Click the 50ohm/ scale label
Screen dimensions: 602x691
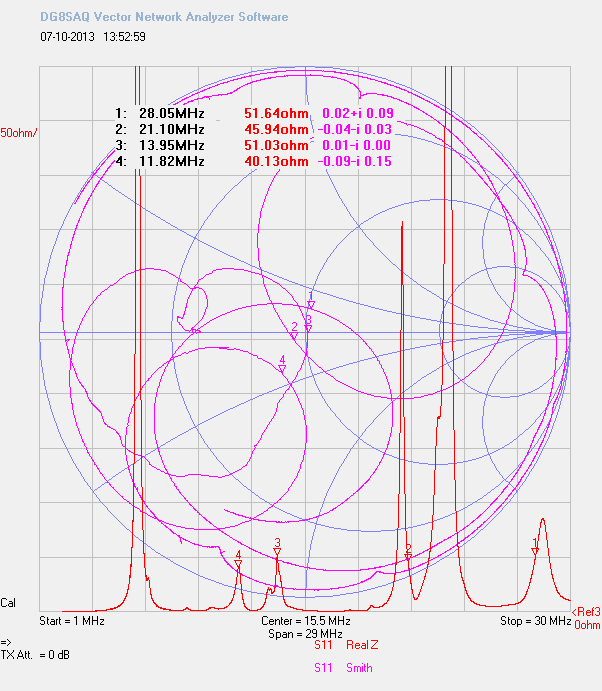tap(19, 133)
